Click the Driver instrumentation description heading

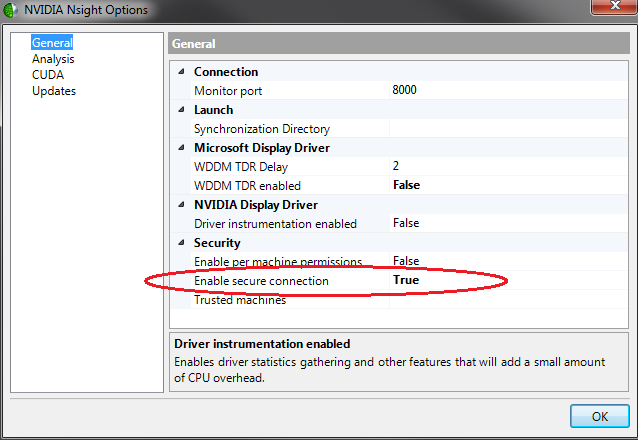click(262, 344)
